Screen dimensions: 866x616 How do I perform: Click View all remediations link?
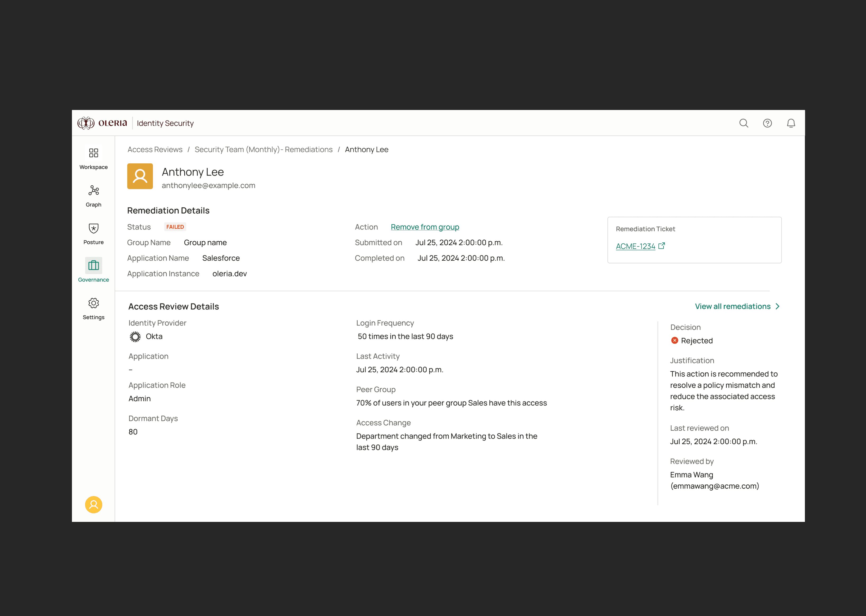coord(732,306)
